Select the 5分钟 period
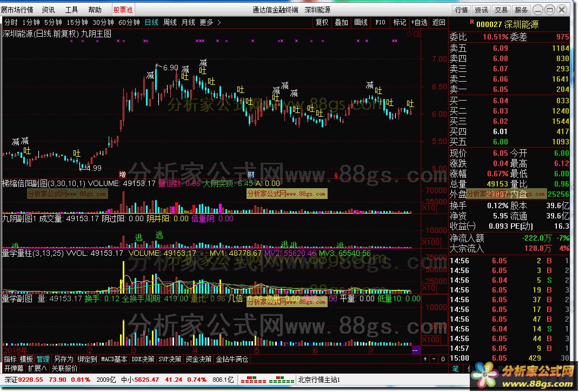 (x=53, y=23)
